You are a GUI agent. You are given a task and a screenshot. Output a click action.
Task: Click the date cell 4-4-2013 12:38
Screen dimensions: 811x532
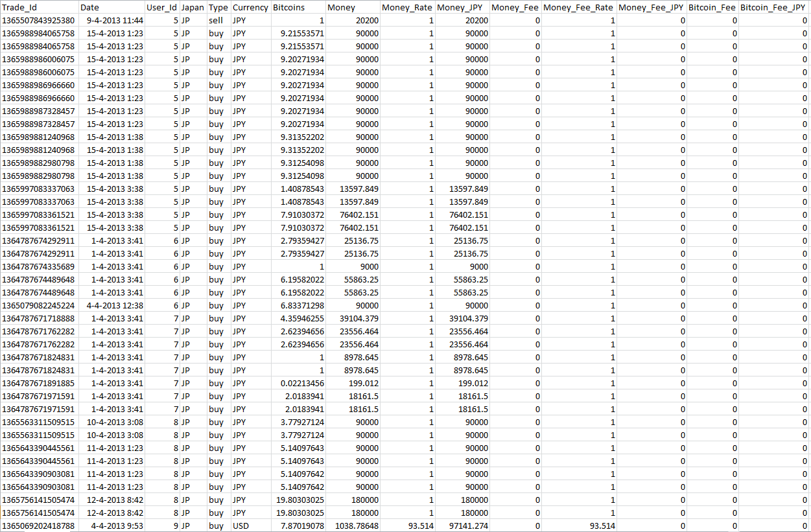point(112,305)
